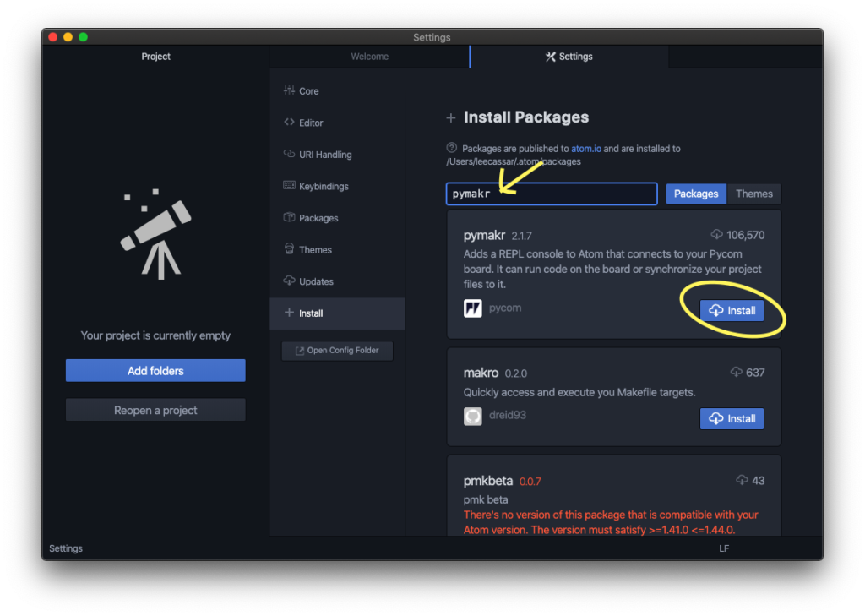Open the makro package title

coord(481,373)
